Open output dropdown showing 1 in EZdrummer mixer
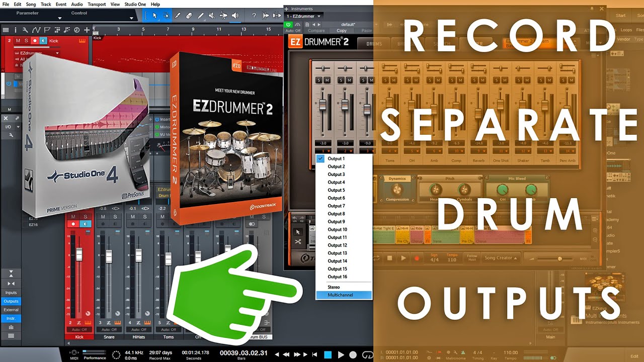Screen dimensions: 644x362 [322, 151]
